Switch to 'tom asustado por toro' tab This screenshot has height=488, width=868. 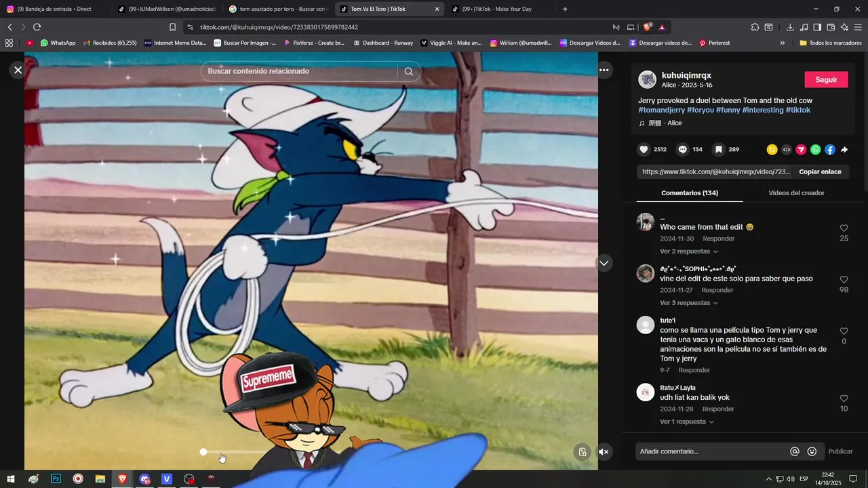(278, 9)
